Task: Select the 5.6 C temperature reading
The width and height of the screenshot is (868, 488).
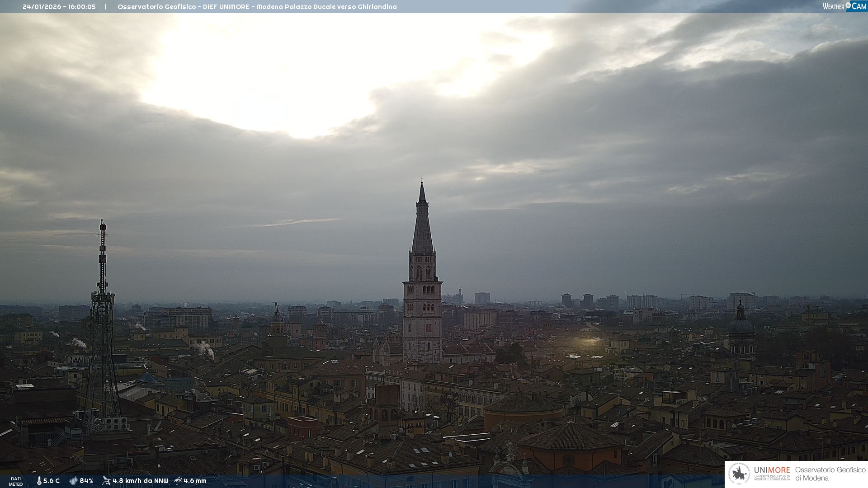Action: click(52, 481)
